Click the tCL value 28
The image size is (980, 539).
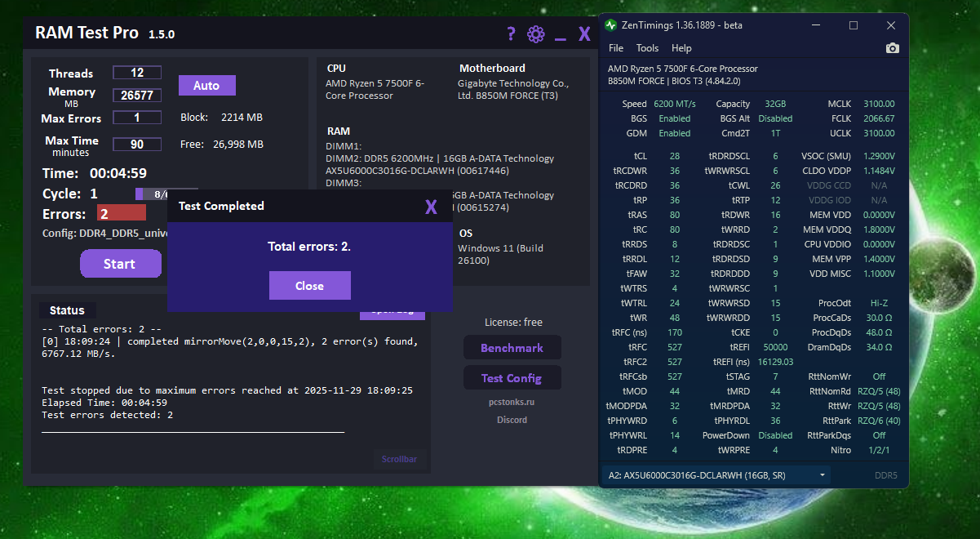(x=675, y=156)
